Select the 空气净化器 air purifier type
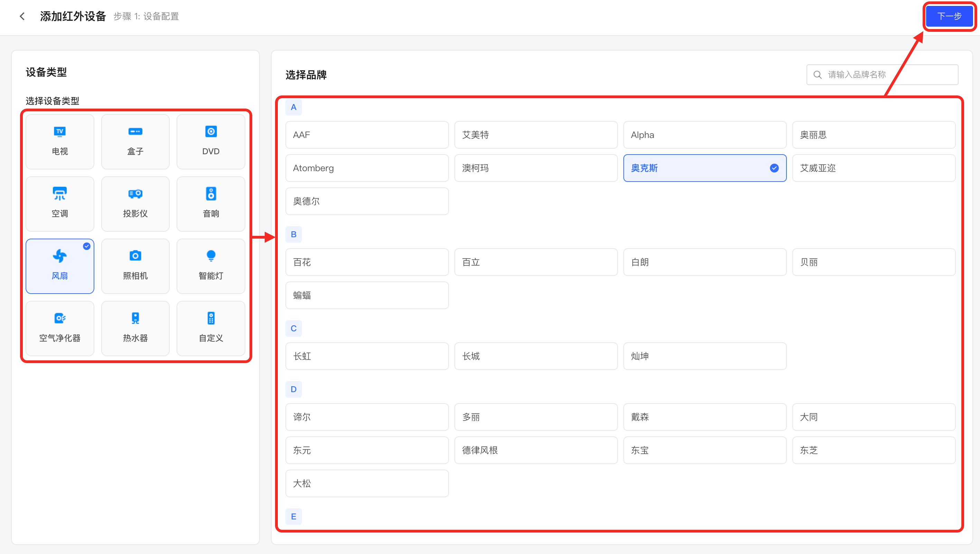 tap(60, 329)
